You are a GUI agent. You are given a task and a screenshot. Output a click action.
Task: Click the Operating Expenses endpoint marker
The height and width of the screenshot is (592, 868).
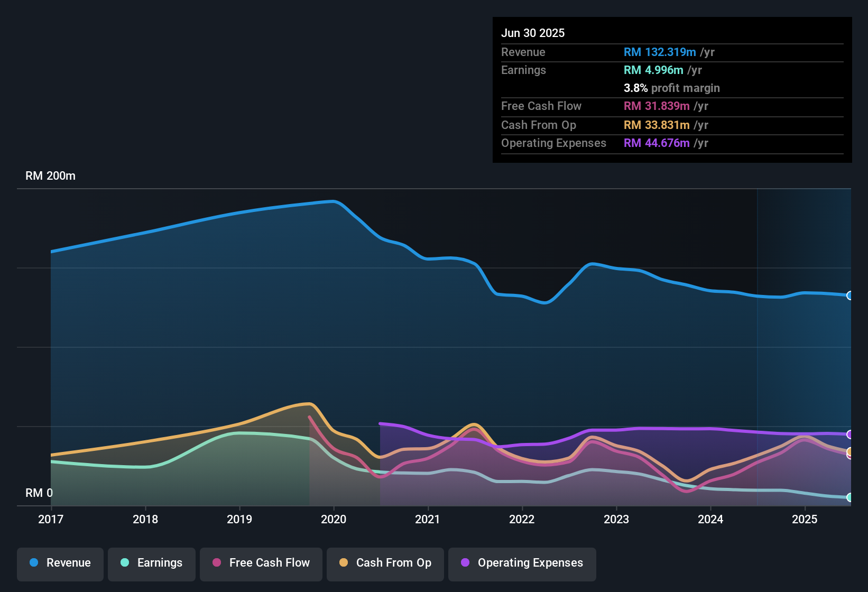point(849,435)
